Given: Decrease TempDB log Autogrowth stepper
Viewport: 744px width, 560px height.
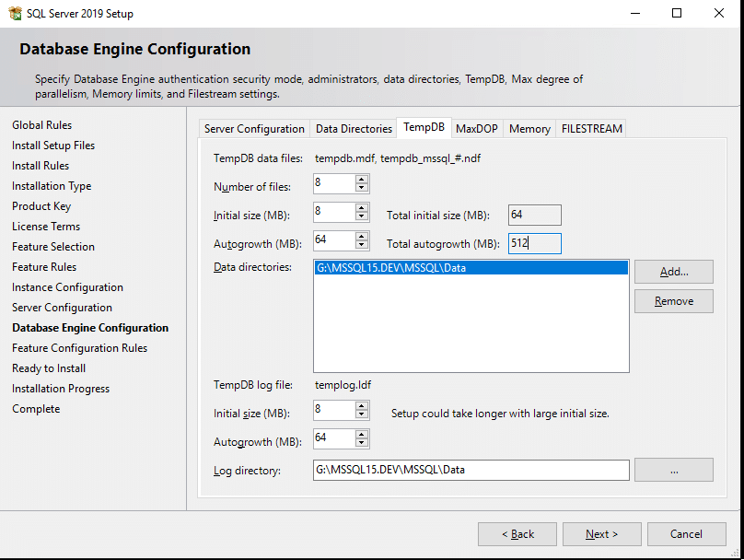Looking at the screenshot, I should point(363,442).
